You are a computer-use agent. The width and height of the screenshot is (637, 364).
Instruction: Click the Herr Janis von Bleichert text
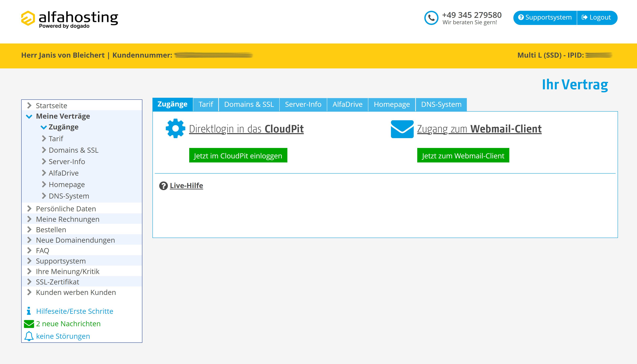pos(63,55)
